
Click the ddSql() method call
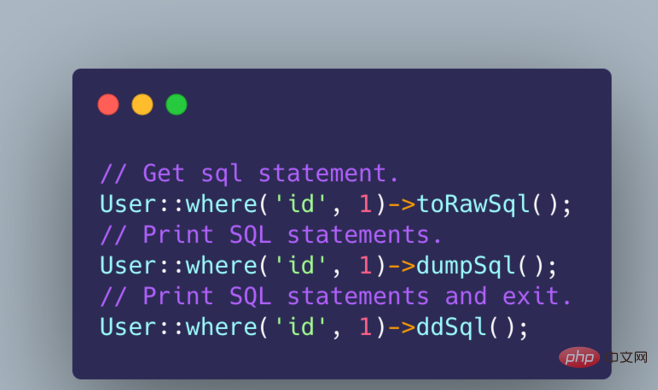pyautogui.click(x=472, y=327)
